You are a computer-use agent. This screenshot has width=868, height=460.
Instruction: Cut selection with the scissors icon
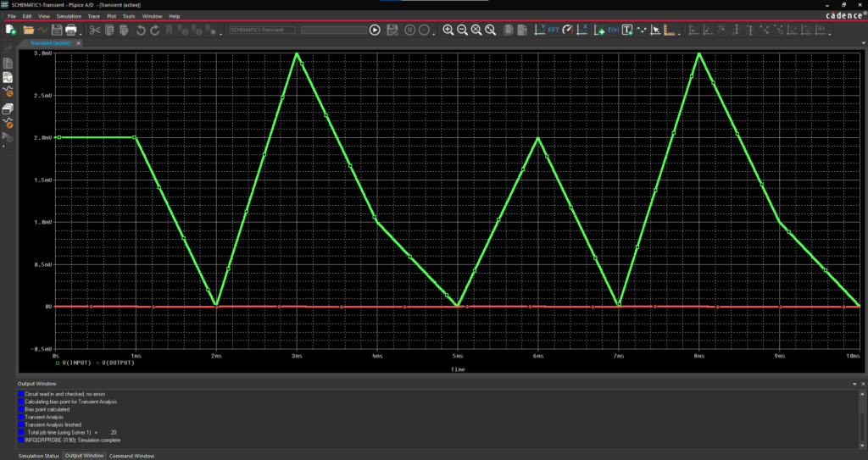[95, 30]
